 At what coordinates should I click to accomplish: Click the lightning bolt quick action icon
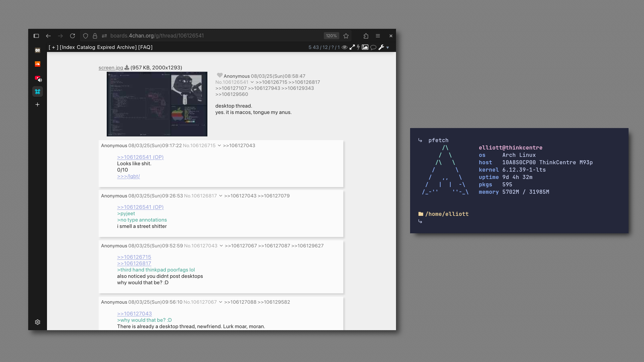(358, 47)
